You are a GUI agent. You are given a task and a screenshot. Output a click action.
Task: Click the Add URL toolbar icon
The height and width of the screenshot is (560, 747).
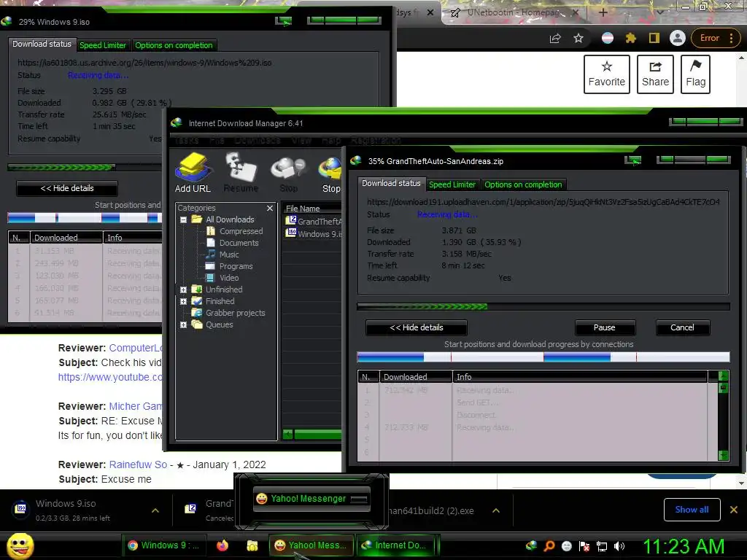193,173
